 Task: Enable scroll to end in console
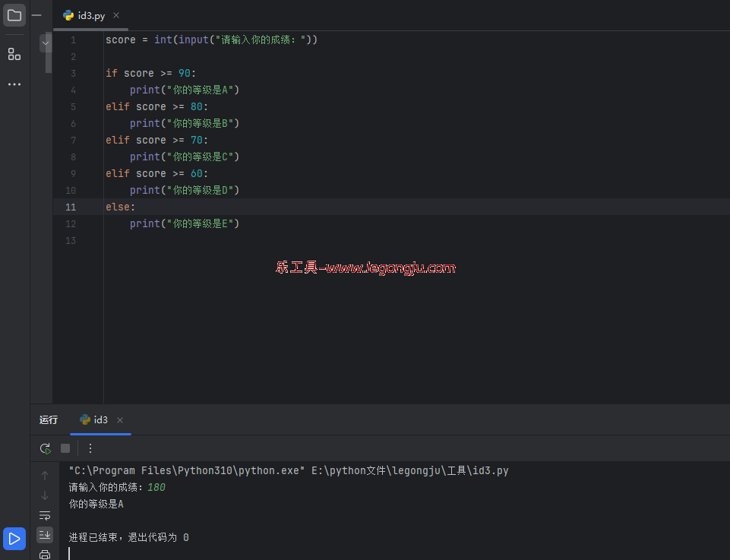tap(45, 534)
